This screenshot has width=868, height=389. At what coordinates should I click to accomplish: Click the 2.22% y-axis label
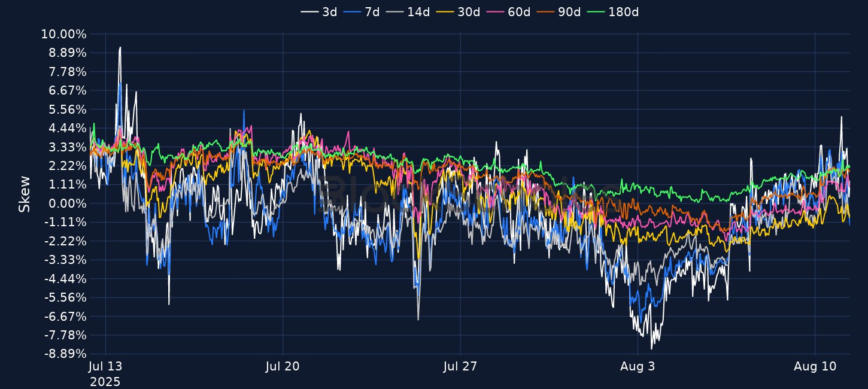pyautogui.click(x=67, y=166)
